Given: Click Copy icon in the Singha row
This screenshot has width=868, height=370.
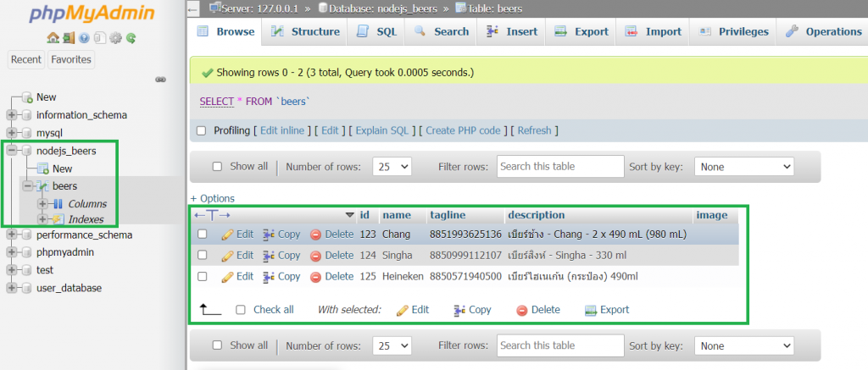Looking at the screenshot, I should pos(269,256).
